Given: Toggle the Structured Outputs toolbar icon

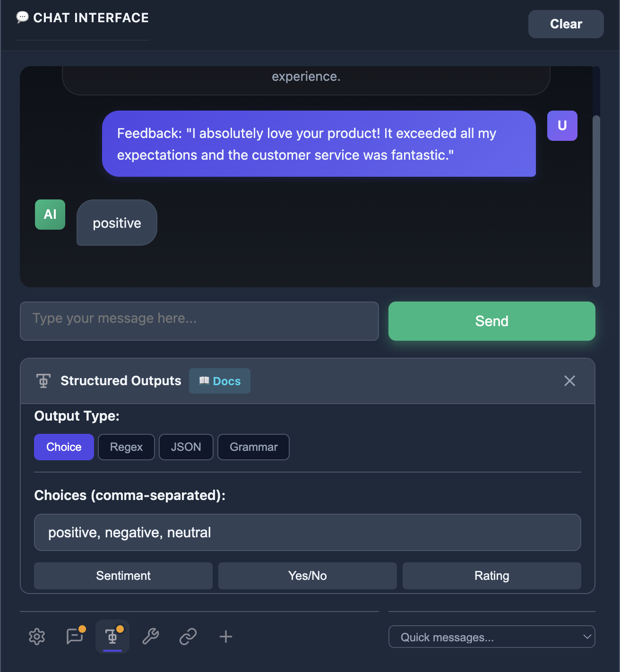Looking at the screenshot, I should pyautogui.click(x=112, y=637).
